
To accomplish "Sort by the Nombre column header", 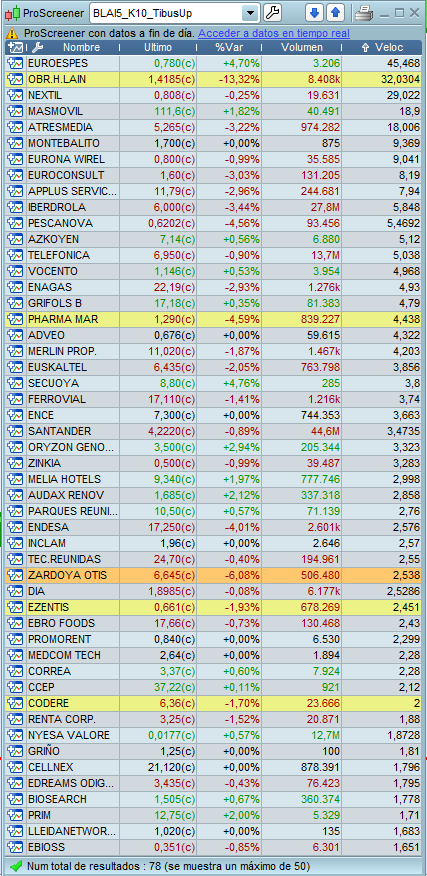I will pyautogui.click(x=81, y=47).
